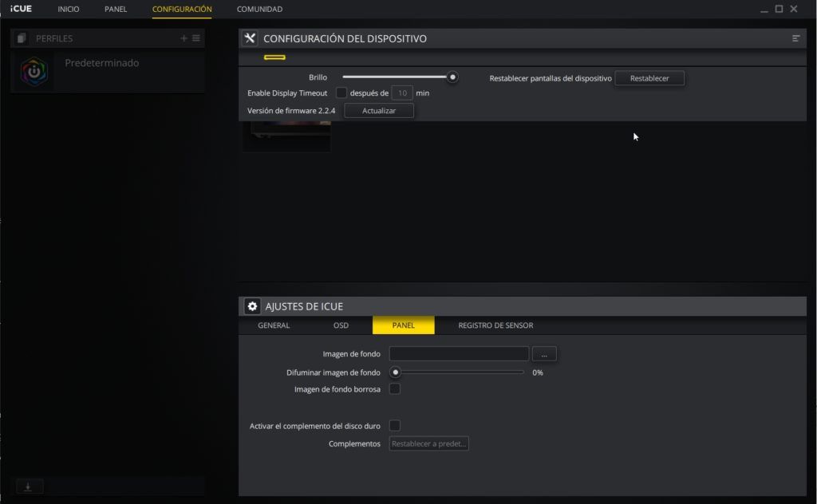Click Restablecer a predet... complementos button

(428, 443)
